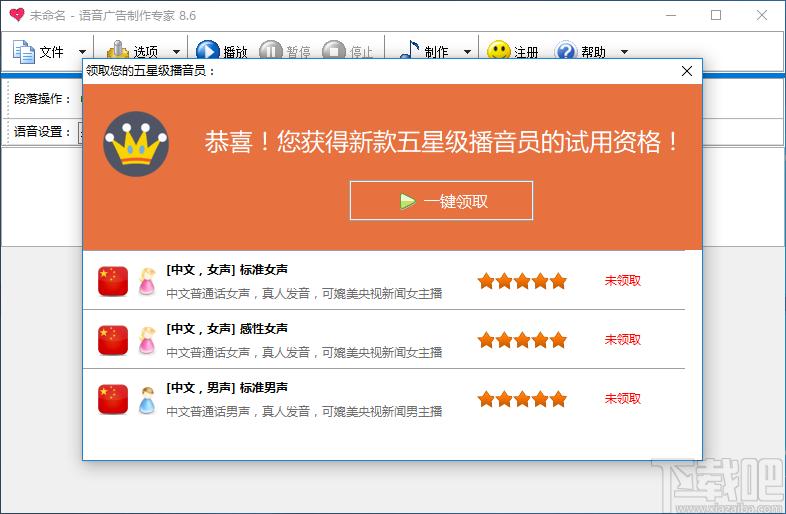This screenshot has width=786, height=514.
Task: Click the description 可媲美央视新闻男主播
Action: [x=382, y=412]
